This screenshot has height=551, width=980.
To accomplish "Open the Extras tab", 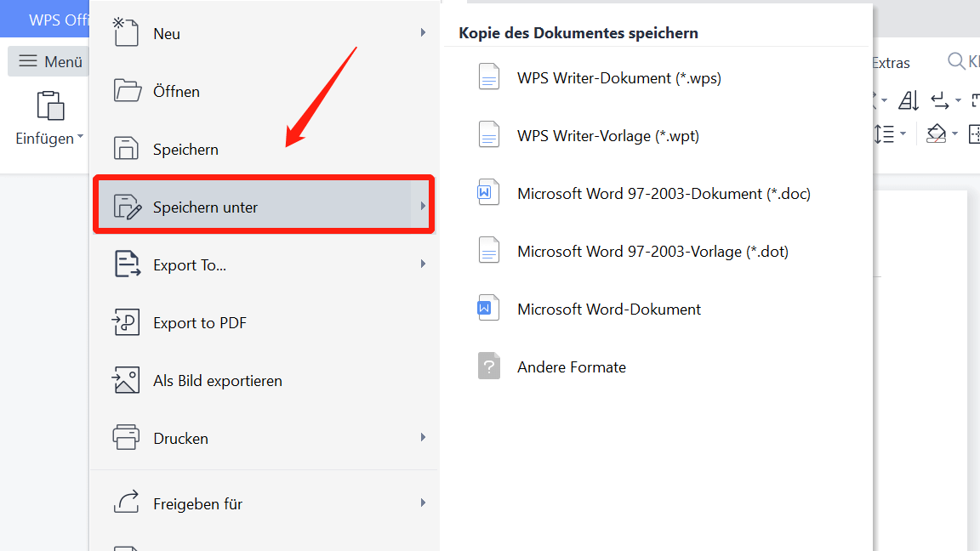I will (x=891, y=62).
